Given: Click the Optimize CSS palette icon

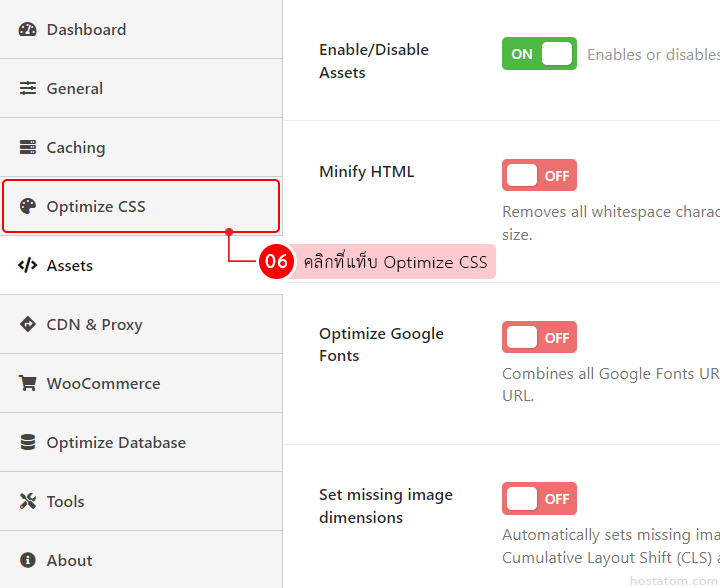Looking at the screenshot, I should point(28,207).
